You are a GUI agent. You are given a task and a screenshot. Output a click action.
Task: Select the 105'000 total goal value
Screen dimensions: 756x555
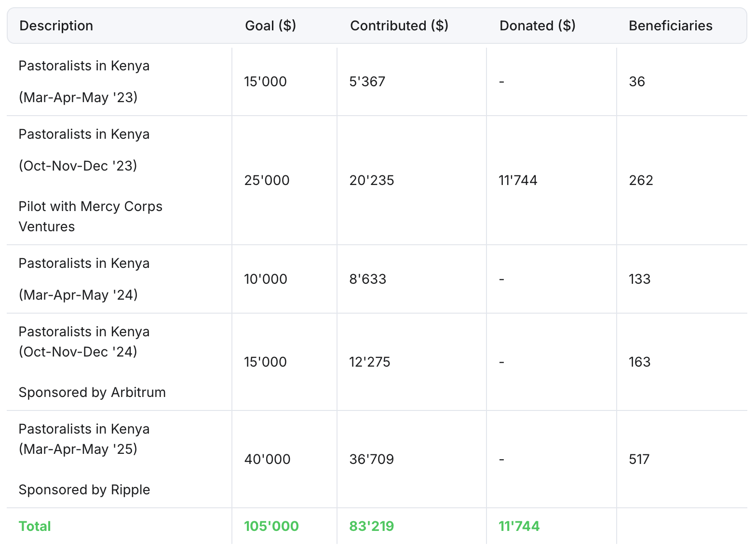[x=271, y=526]
